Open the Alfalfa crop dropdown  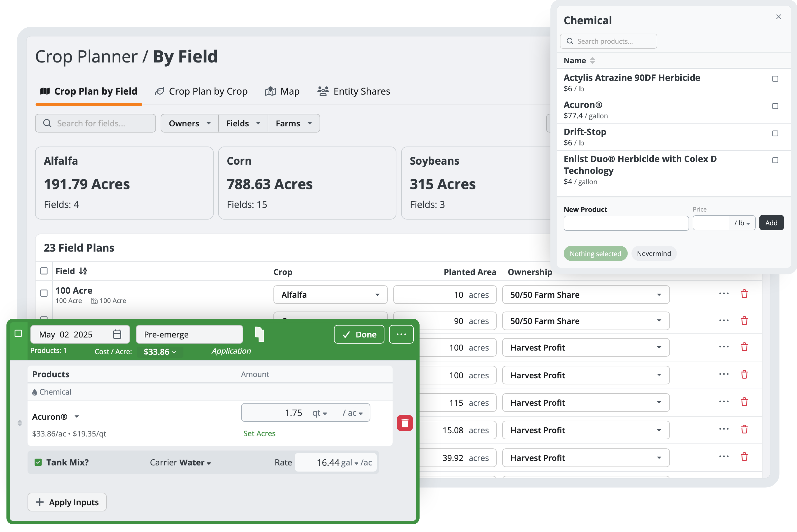330,294
